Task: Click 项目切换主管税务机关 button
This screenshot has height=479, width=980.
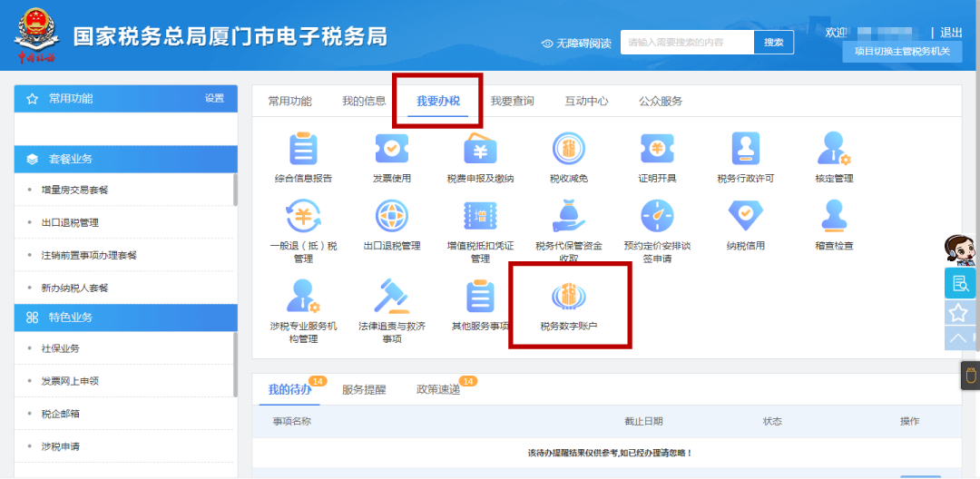Action: (902, 51)
